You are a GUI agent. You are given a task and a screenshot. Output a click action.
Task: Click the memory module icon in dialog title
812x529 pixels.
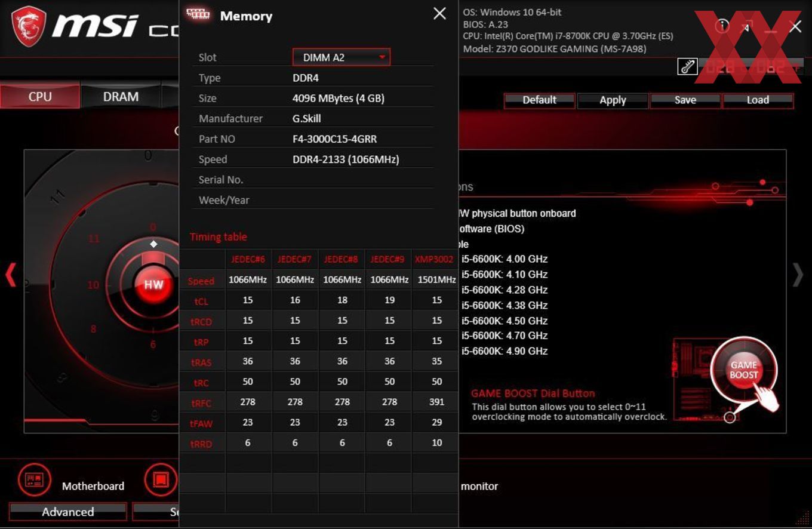[x=198, y=14]
